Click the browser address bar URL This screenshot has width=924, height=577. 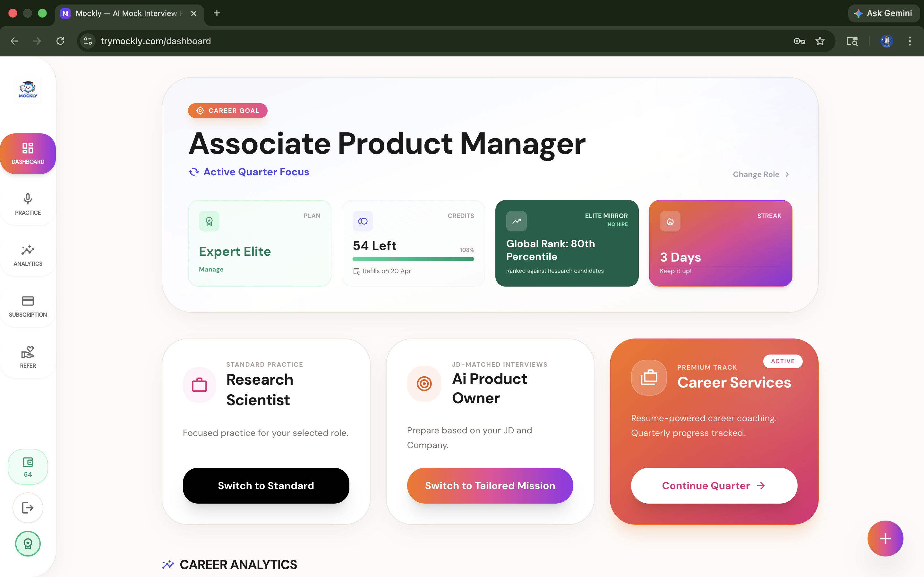[x=156, y=41]
